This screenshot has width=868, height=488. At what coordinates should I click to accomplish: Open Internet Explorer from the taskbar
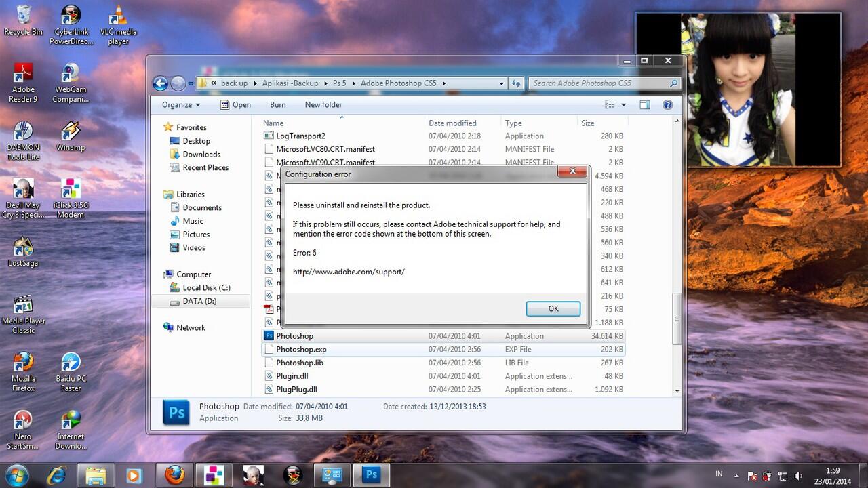(x=56, y=475)
